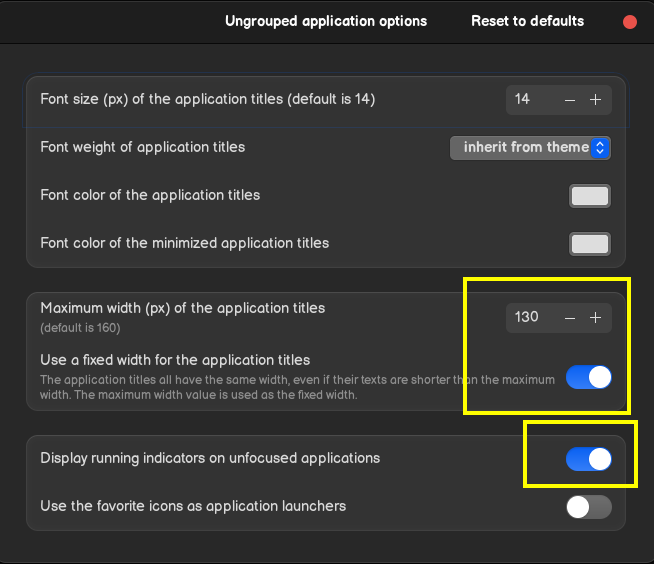Increase maximum title width with plus
This screenshot has width=654, height=564.
(x=595, y=317)
